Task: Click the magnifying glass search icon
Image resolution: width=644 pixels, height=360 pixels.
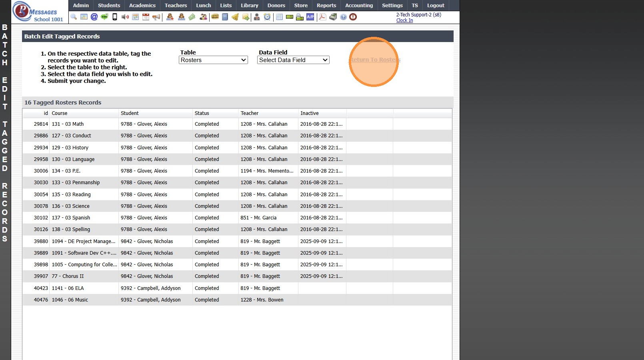Action: 74,17
